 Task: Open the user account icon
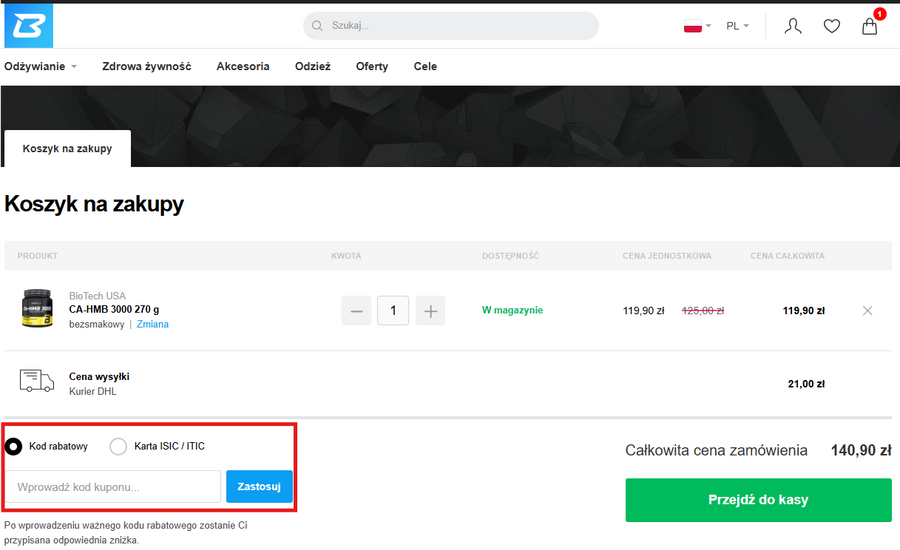(793, 26)
